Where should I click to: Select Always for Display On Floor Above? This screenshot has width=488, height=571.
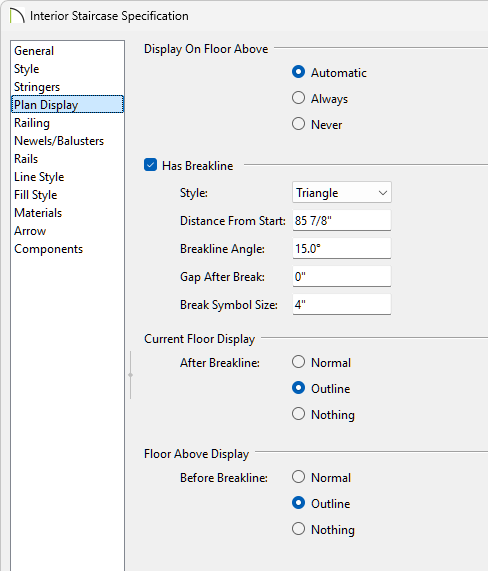click(298, 98)
